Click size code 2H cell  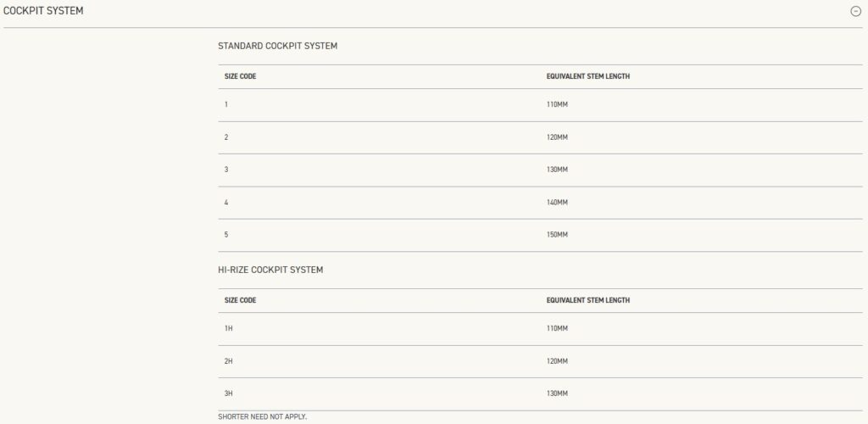(228, 361)
